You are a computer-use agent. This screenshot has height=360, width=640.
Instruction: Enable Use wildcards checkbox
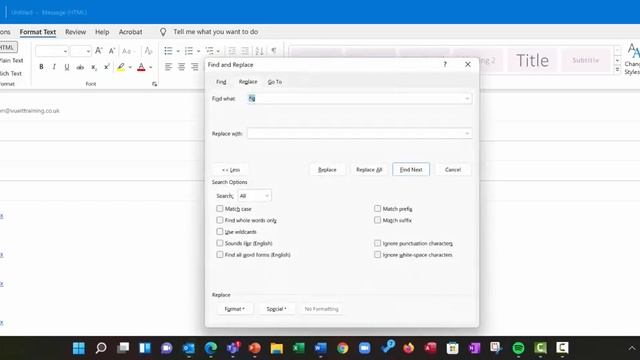tap(220, 231)
